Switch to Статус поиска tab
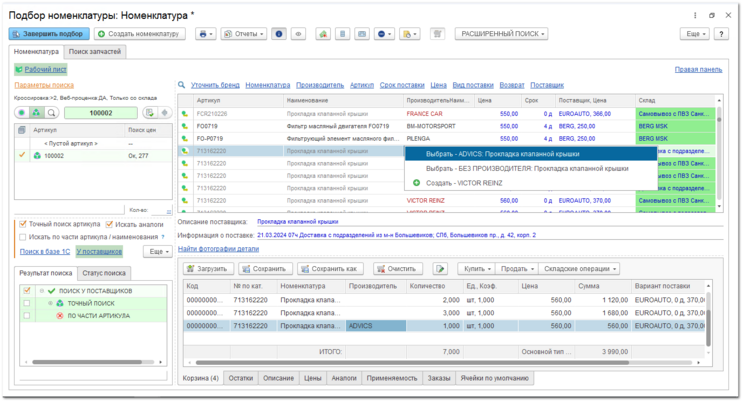This screenshot has height=402, width=743. coord(104,273)
